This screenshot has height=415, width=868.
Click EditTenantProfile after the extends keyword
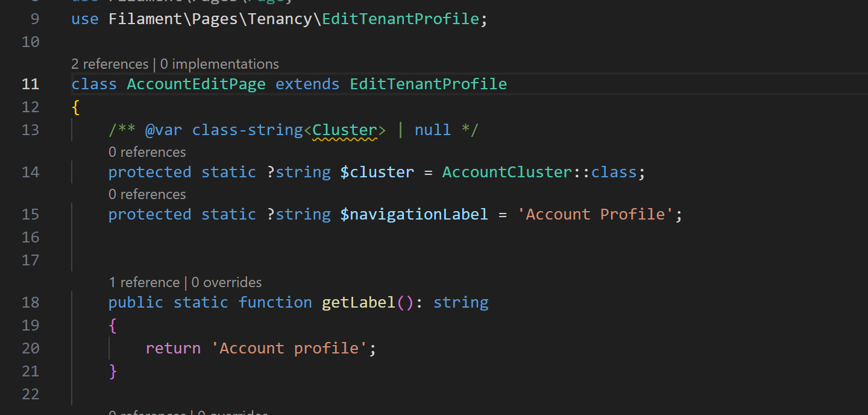pos(428,84)
